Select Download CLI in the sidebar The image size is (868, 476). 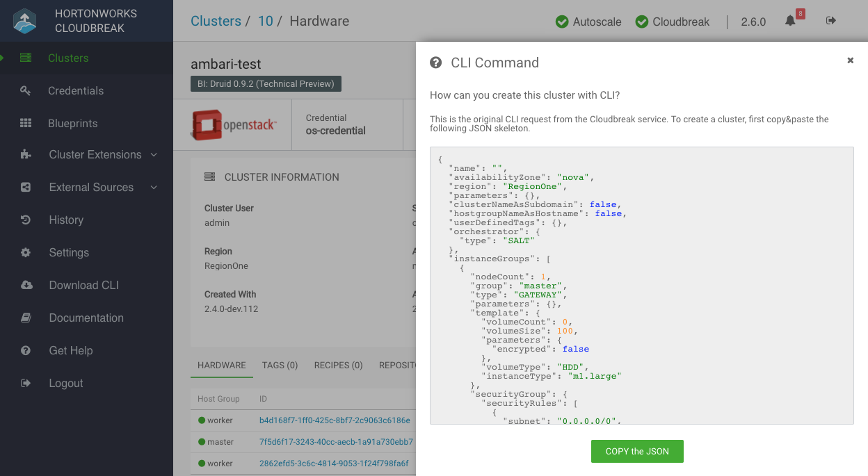(x=83, y=285)
